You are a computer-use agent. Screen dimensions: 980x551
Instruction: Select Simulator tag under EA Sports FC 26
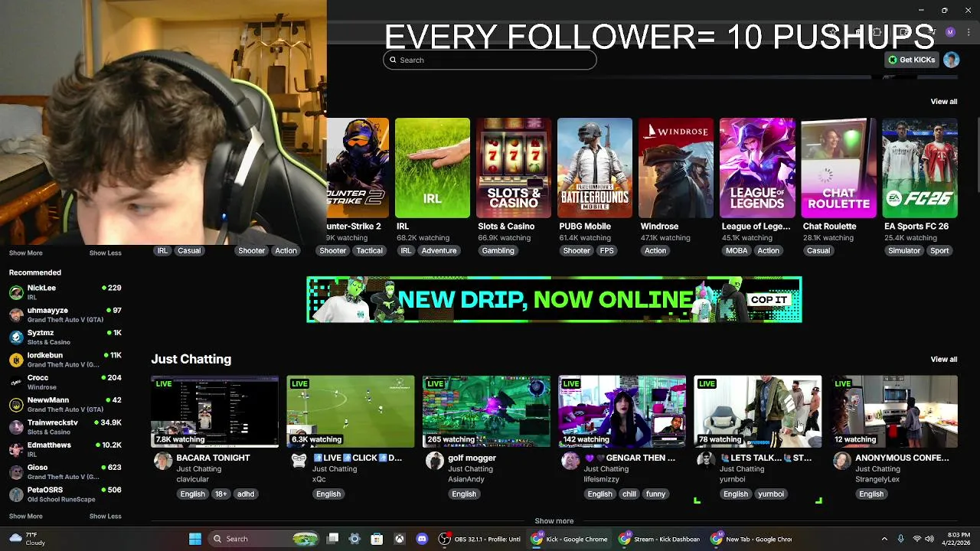(x=904, y=250)
